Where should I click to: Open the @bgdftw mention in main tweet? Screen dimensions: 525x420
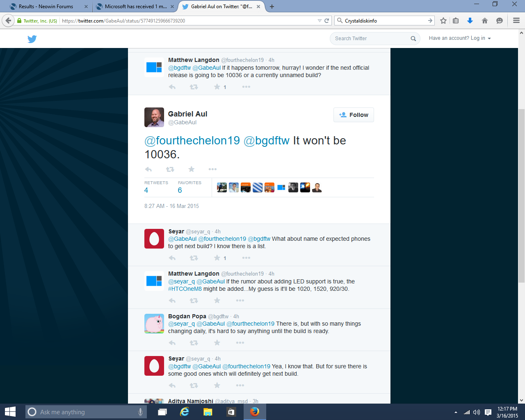click(267, 141)
